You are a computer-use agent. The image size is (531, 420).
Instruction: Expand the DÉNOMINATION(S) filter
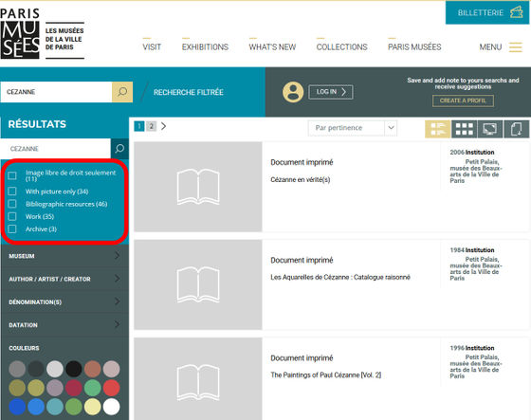click(x=64, y=301)
